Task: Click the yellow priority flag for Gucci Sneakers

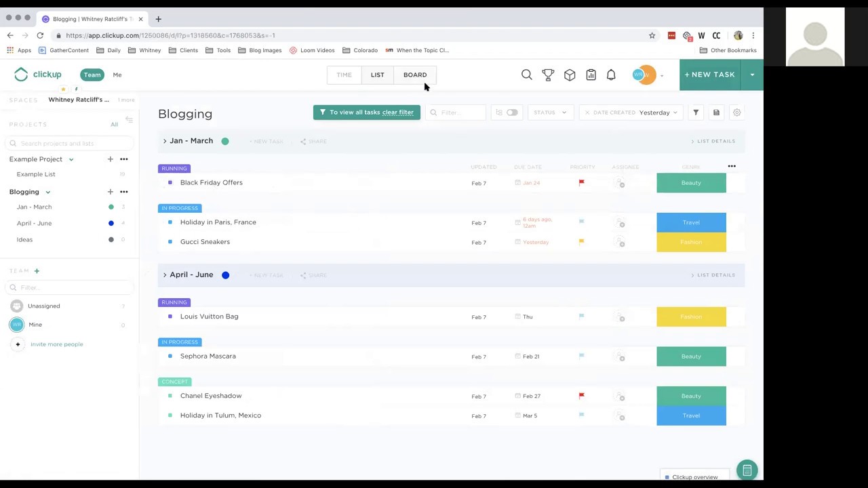Action: (x=581, y=241)
